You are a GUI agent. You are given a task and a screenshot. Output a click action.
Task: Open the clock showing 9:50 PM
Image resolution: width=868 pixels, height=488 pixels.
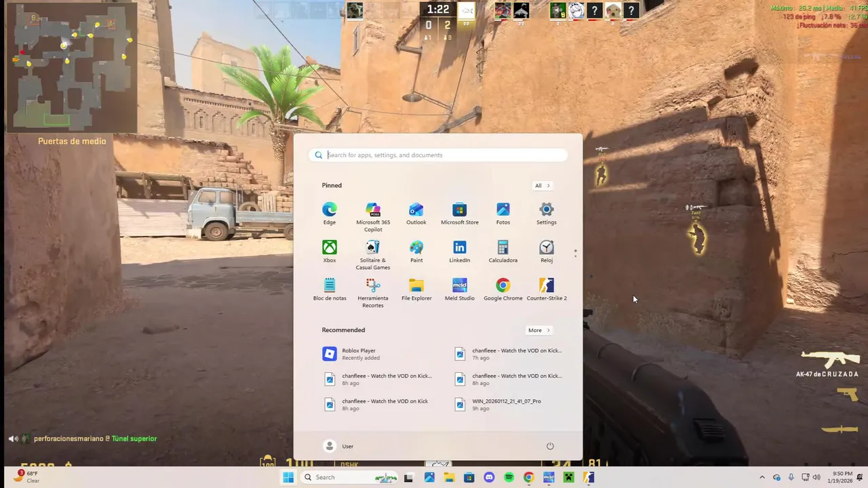point(840,477)
